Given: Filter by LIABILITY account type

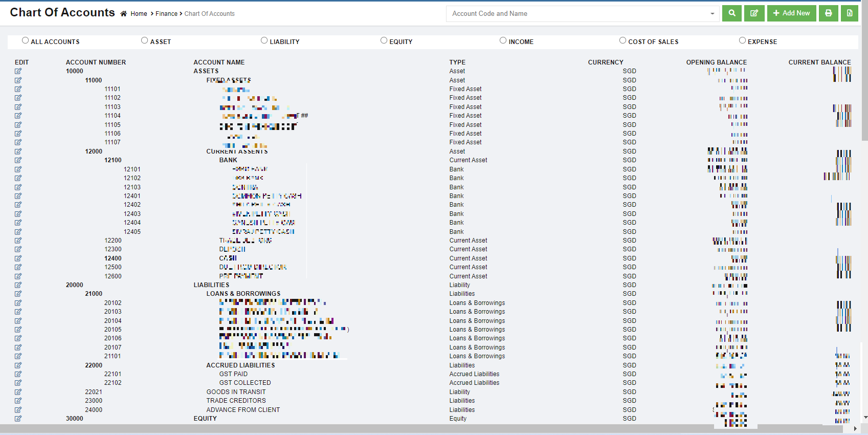Looking at the screenshot, I should coord(264,40).
